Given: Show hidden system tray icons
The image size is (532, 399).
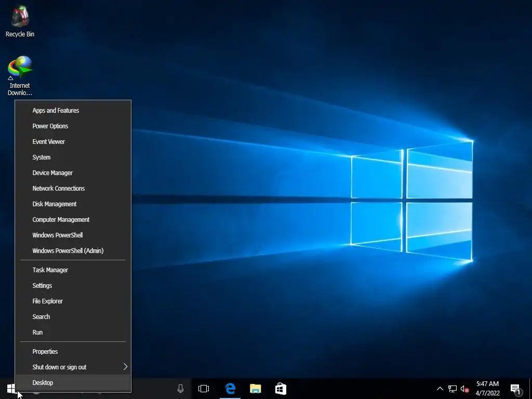Looking at the screenshot, I should [x=440, y=389].
